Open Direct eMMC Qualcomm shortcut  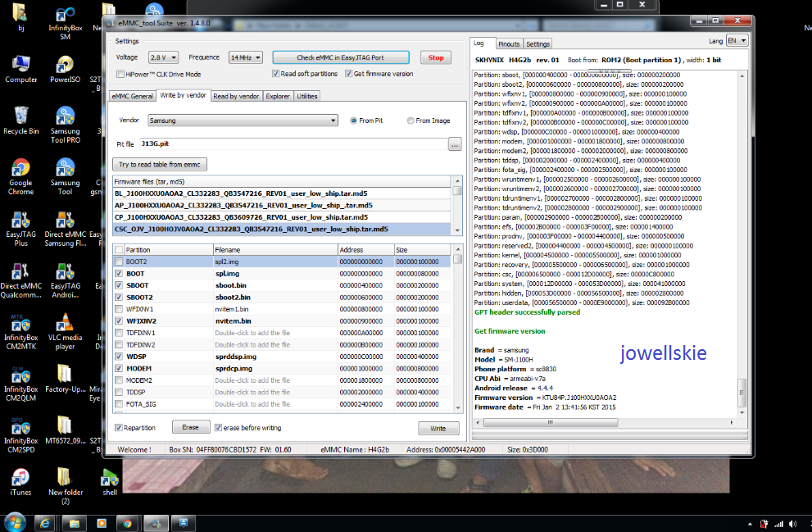pos(20,280)
